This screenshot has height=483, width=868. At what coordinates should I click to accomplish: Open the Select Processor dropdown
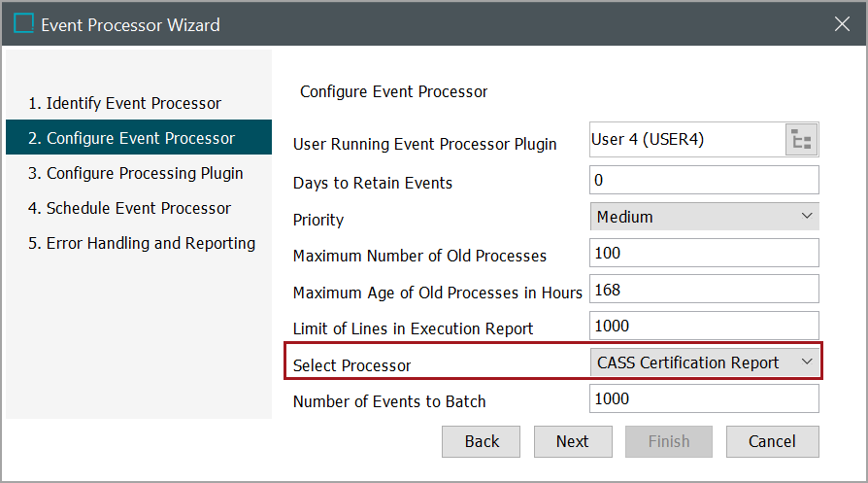point(705,362)
